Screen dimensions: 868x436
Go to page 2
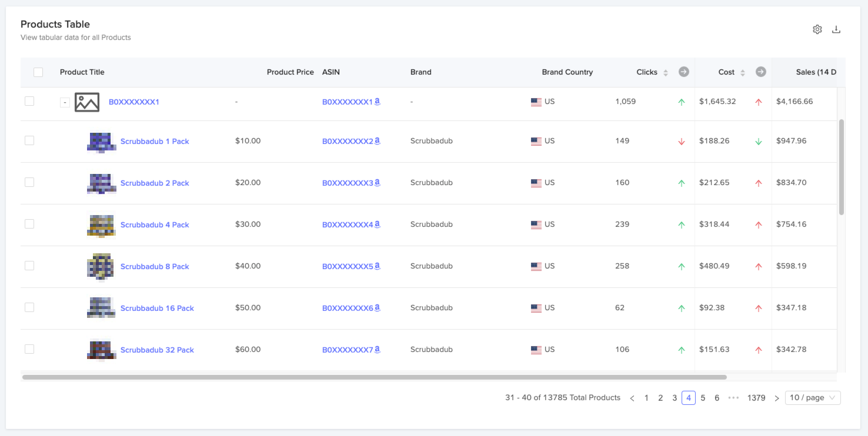pos(660,398)
